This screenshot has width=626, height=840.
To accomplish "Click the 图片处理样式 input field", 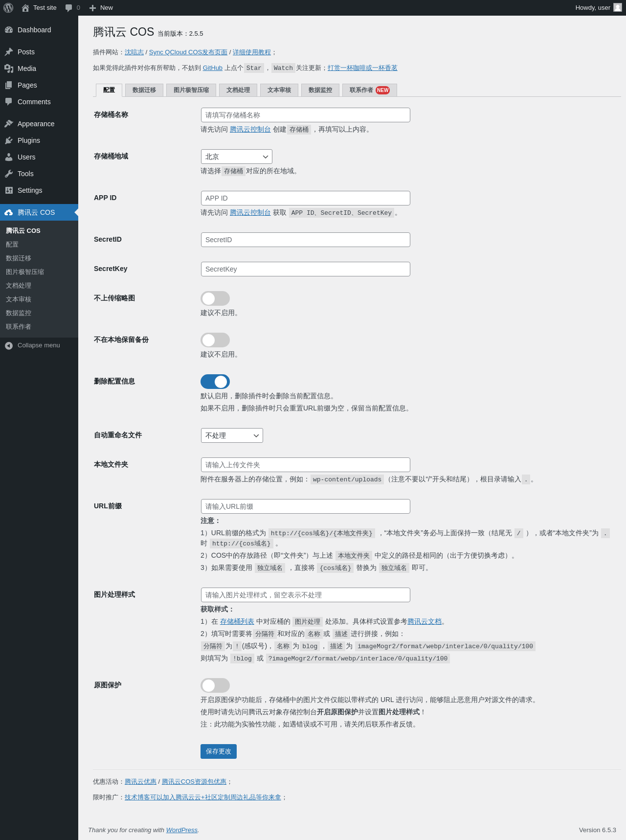I will pyautogui.click(x=306, y=595).
